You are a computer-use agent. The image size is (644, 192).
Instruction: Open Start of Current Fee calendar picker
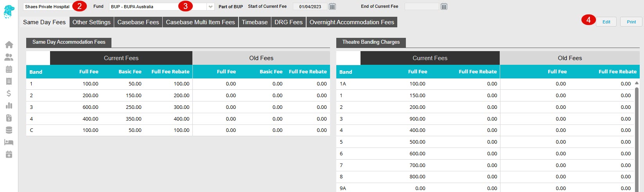332,7
